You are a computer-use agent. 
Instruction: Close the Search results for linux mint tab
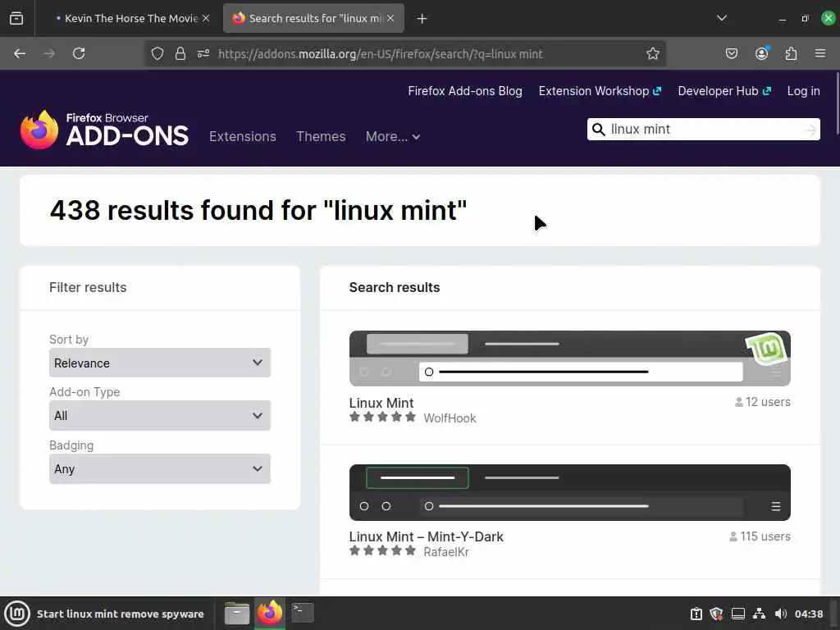coord(390,18)
